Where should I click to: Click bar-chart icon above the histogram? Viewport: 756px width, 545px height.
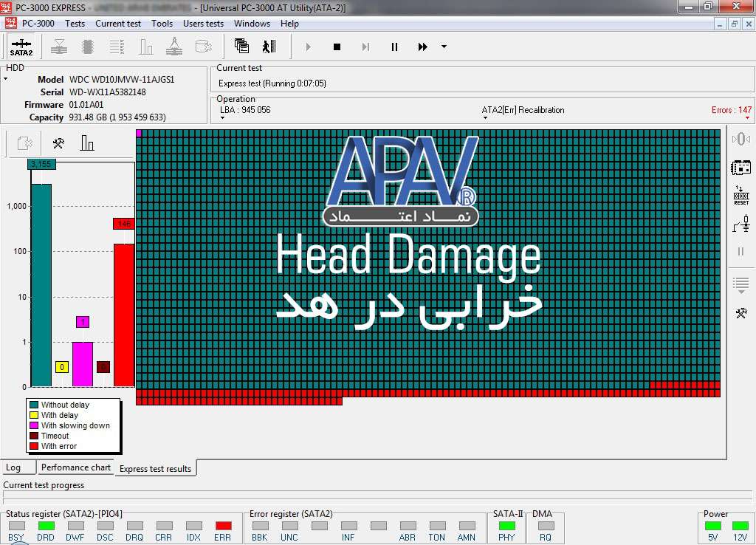coord(87,143)
